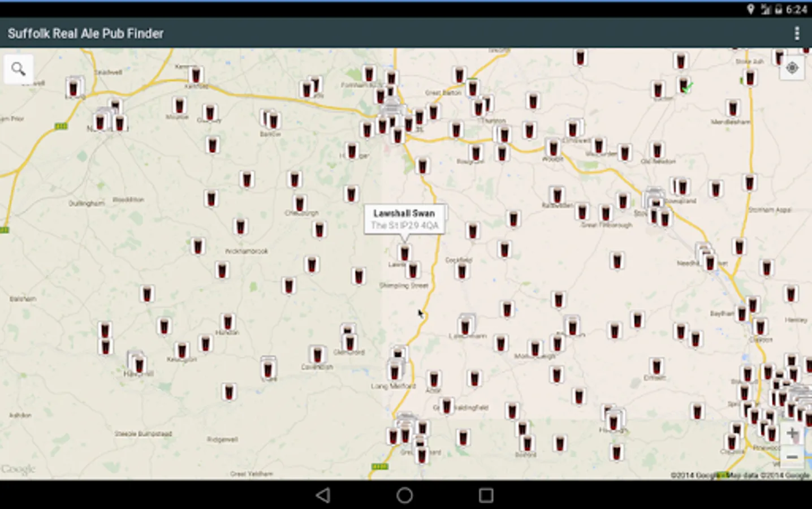Select the pub marker at Mendlesham
Image resolution: width=812 pixels, height=509 pixels.
733,107
